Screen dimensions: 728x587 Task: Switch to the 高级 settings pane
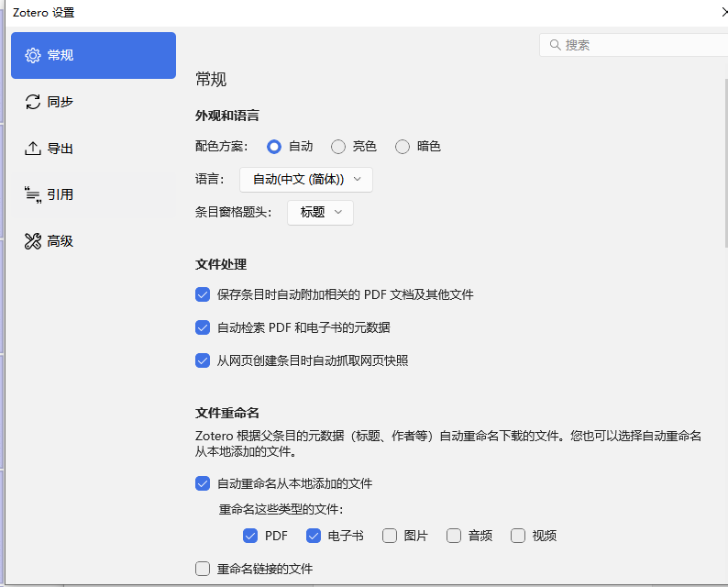point(94,241)
